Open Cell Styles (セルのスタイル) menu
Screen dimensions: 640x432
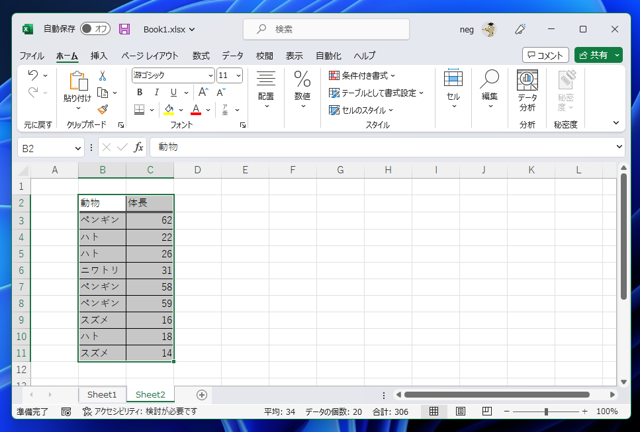(x=361, y=110)
